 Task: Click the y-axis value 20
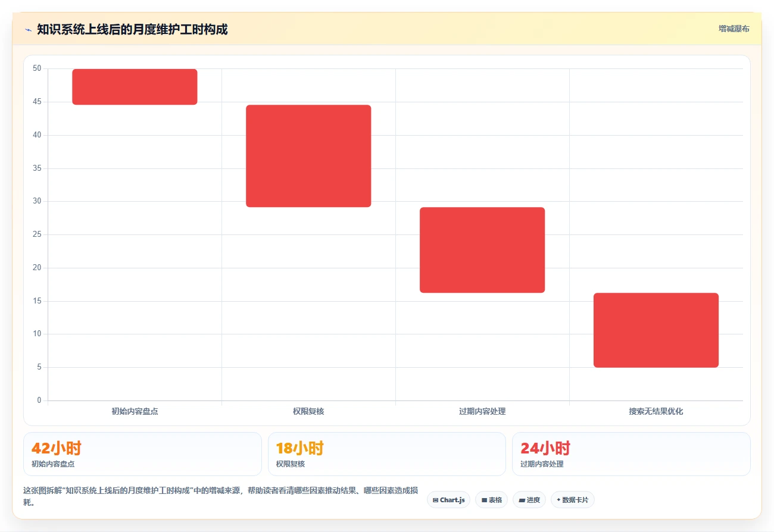coord(37,268)
